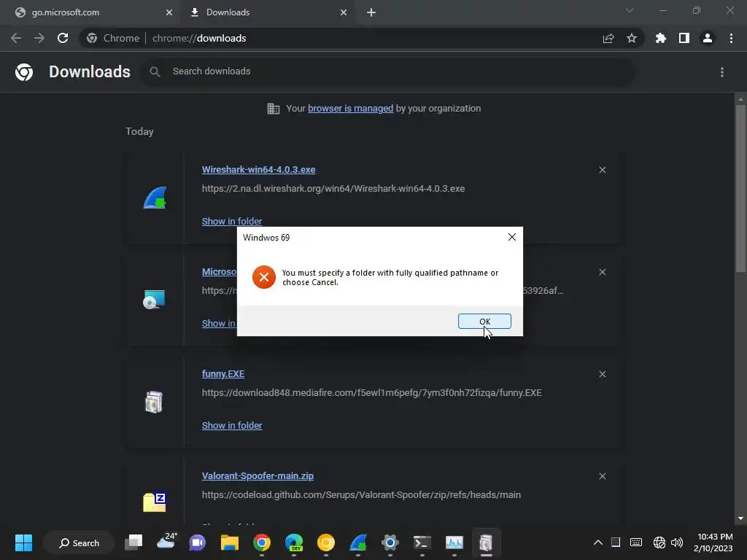Viewport: 747px width, 560px height.
Task: Remove Valorant-Spoofer-main.zip from list
Action: coord(602,476)
